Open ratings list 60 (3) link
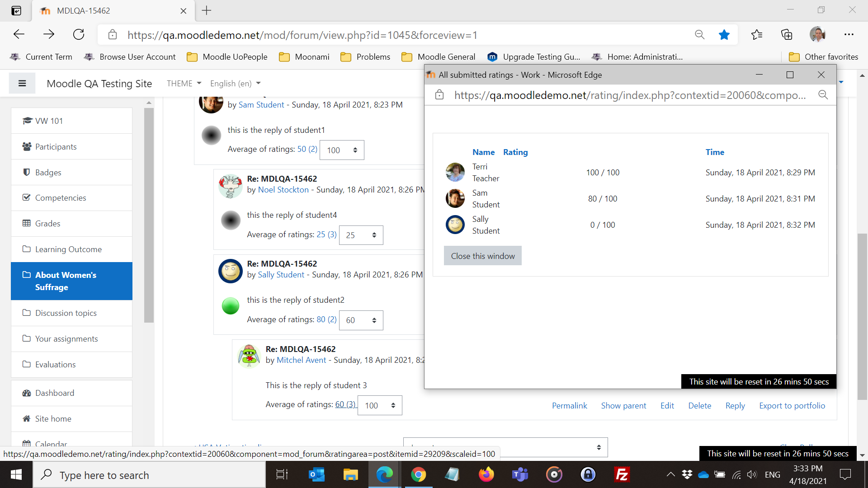The height and width of the screenshot is (488, 868). 345,404
